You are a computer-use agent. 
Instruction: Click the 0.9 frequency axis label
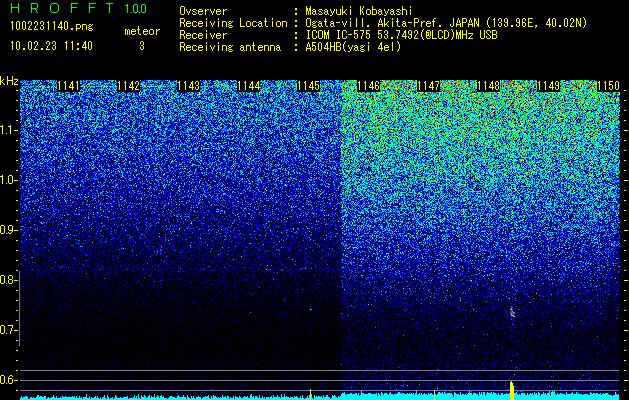pyautogui.click(x=7, y=230)
